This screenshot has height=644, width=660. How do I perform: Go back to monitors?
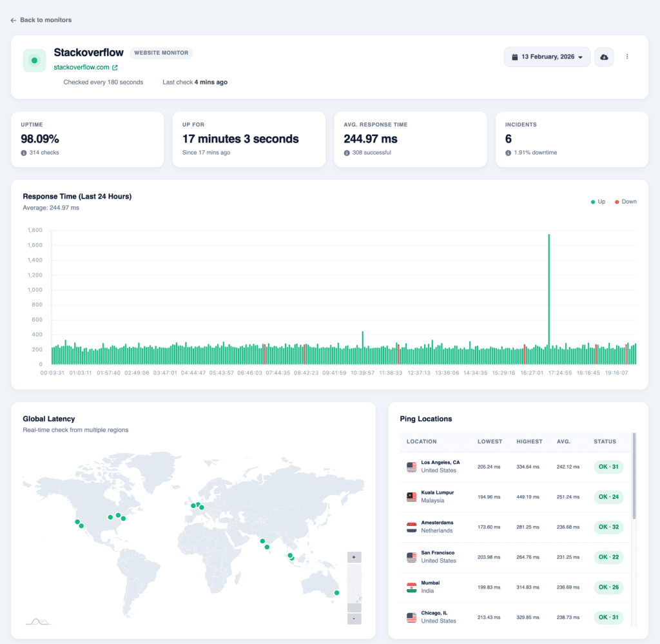pyautogui.click(x=41, y=20)
